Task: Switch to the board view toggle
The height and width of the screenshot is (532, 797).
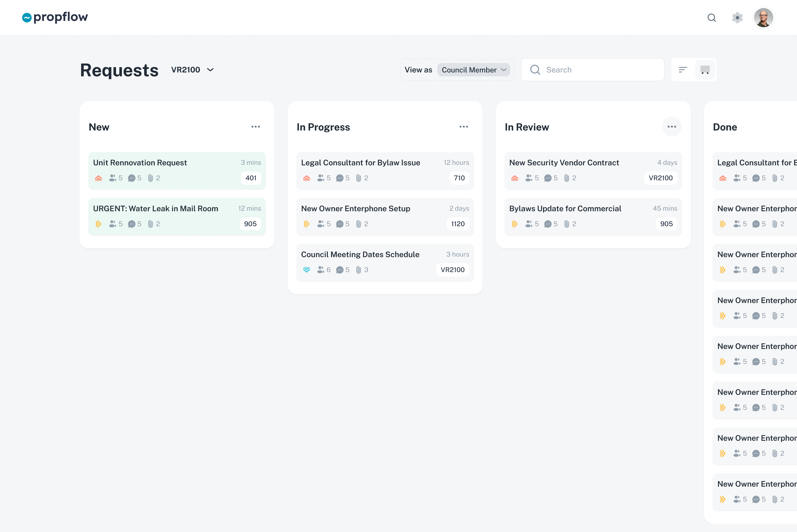Action: coord(705,70)
